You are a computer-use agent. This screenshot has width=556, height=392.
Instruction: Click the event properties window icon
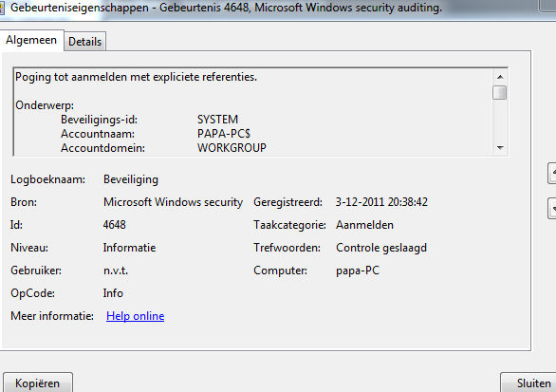point(2,8)
